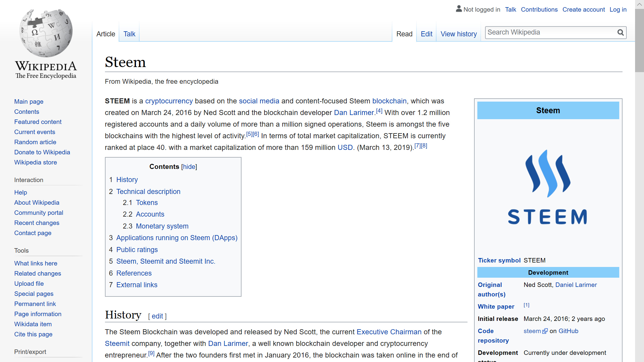Open sidebar Contents link
Image resolution: width=644 pixels, height=362 pixels.
coord(27,112)
